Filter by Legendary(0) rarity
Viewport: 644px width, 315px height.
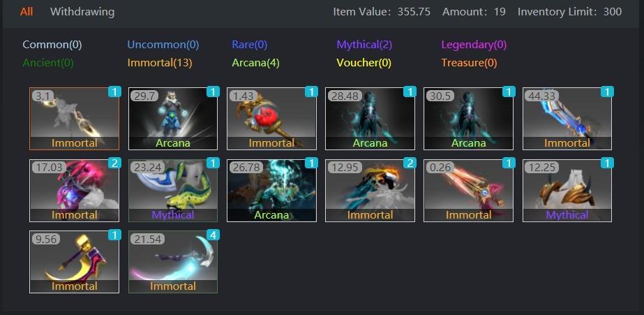pyautogui.click(x=474, y=45)
